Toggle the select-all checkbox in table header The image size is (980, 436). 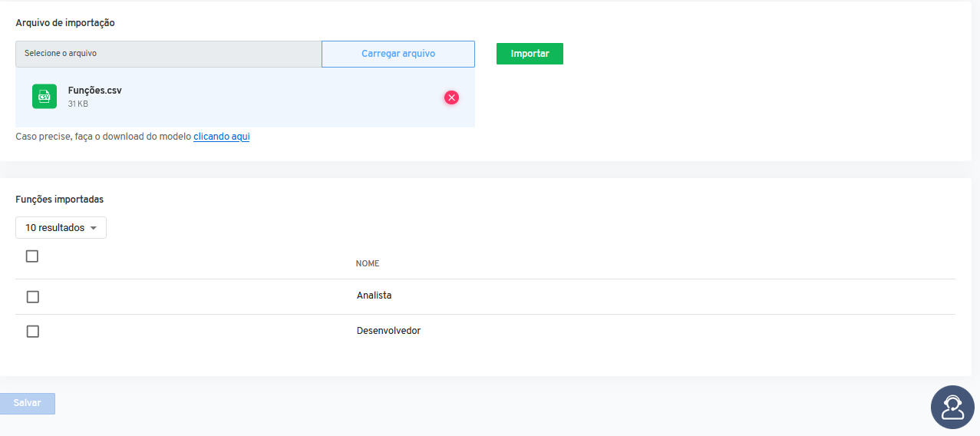[32, 256]
